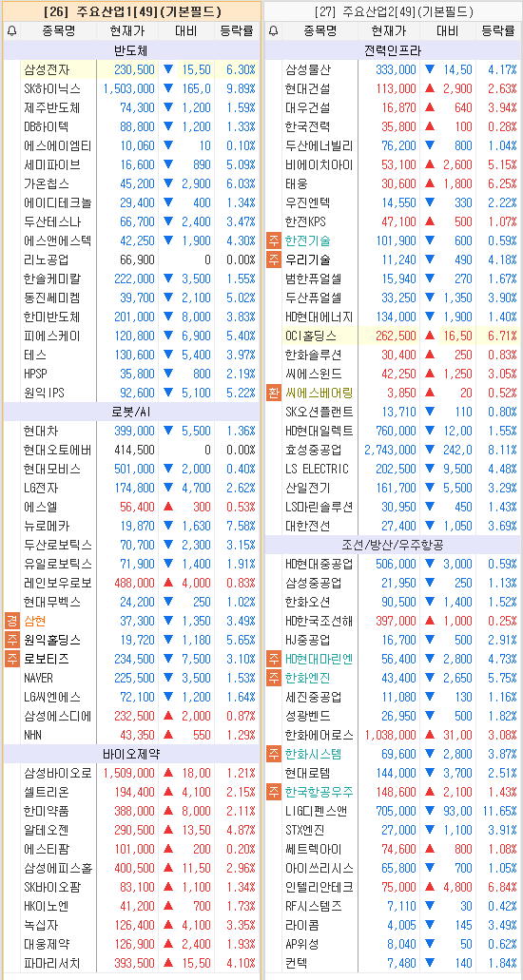Click the 주 badge next to 원익홀딩스
Image resolution: width=523 pixels, height=980 pixels.
pyautogui.click(x=11, y=640)
